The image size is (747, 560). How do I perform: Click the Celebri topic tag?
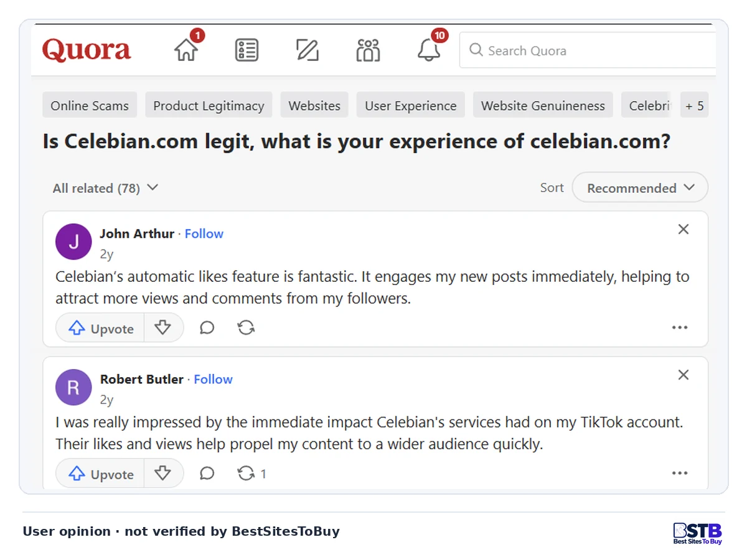tap(647, 106)
